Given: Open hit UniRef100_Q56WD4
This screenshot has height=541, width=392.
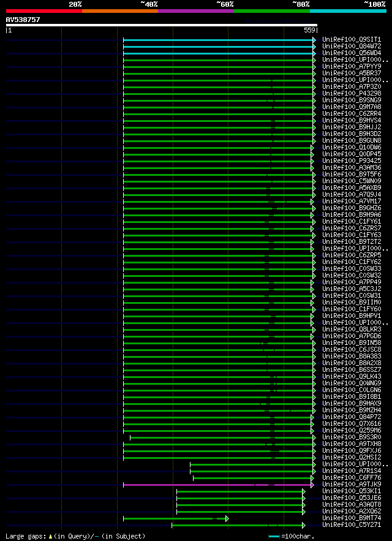Looking at the screenshot, I should pyautogui.click(x=352, y=53).
